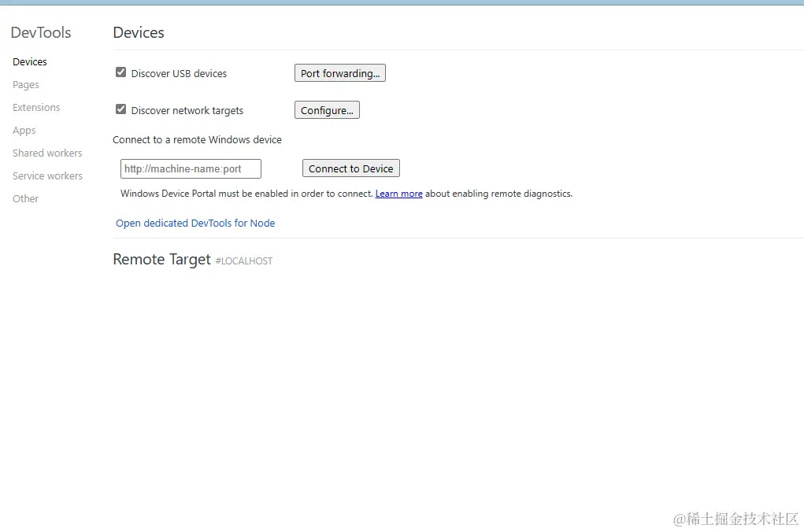
Task: Click the Discover network targets label
Action: 187,111
